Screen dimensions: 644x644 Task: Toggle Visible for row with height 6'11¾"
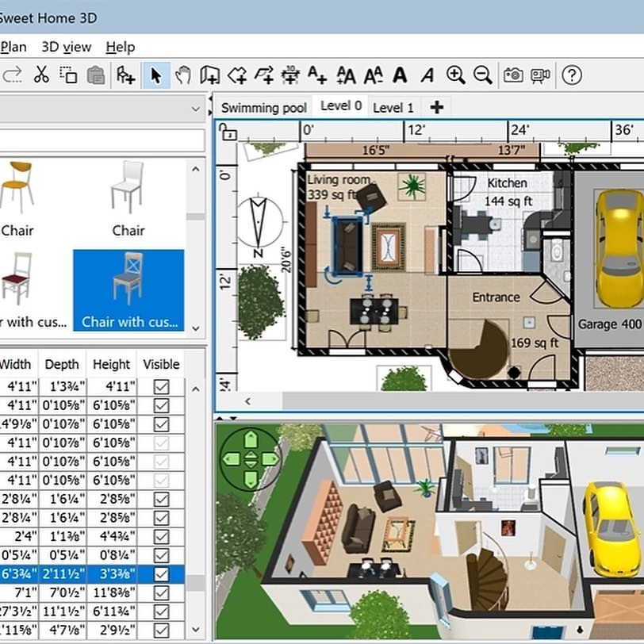162,611
